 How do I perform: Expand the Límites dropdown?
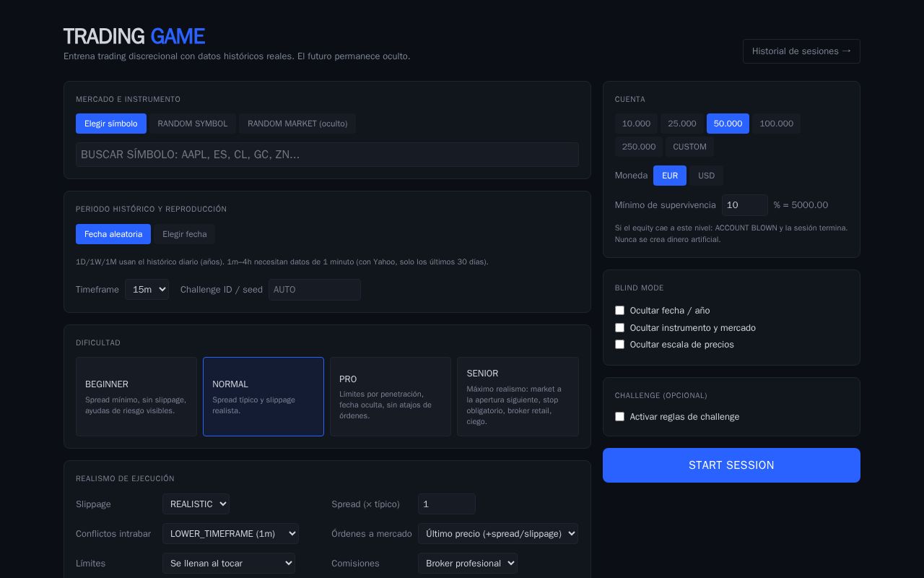[x=229, y=564]
